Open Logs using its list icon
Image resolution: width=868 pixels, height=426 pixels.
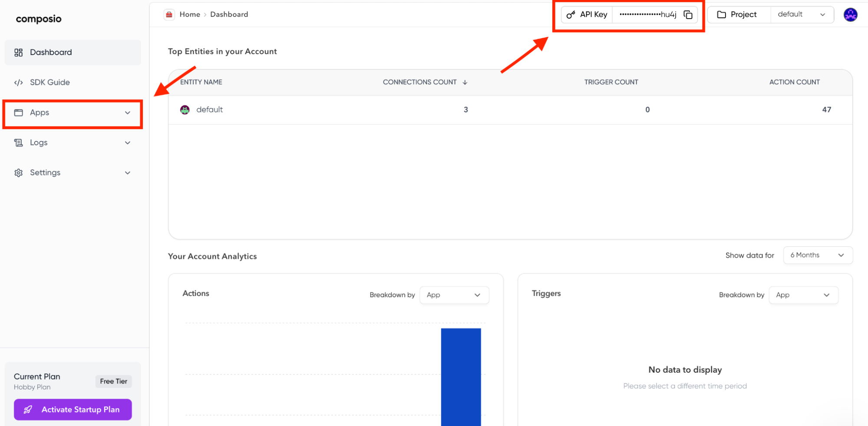point(19,142)
